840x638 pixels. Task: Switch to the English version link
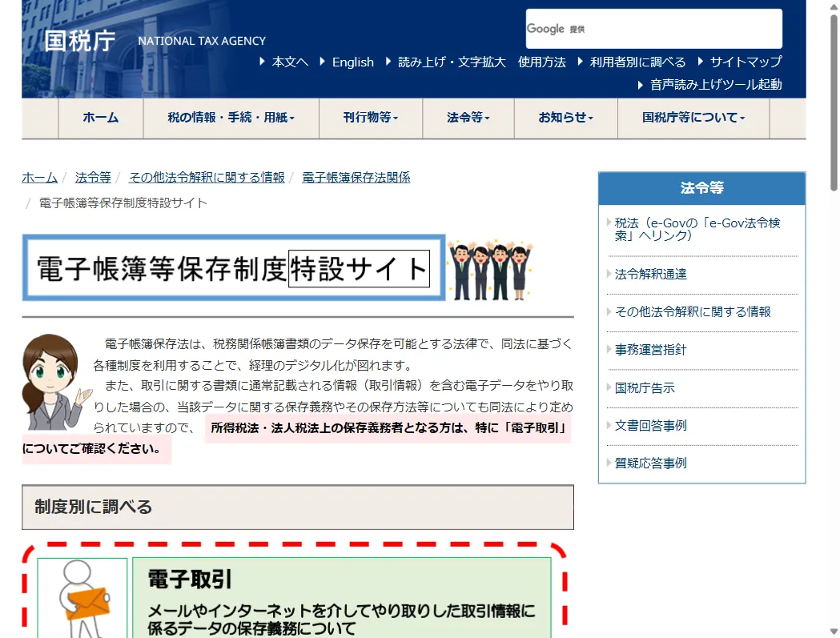click(x=352, y=62)
